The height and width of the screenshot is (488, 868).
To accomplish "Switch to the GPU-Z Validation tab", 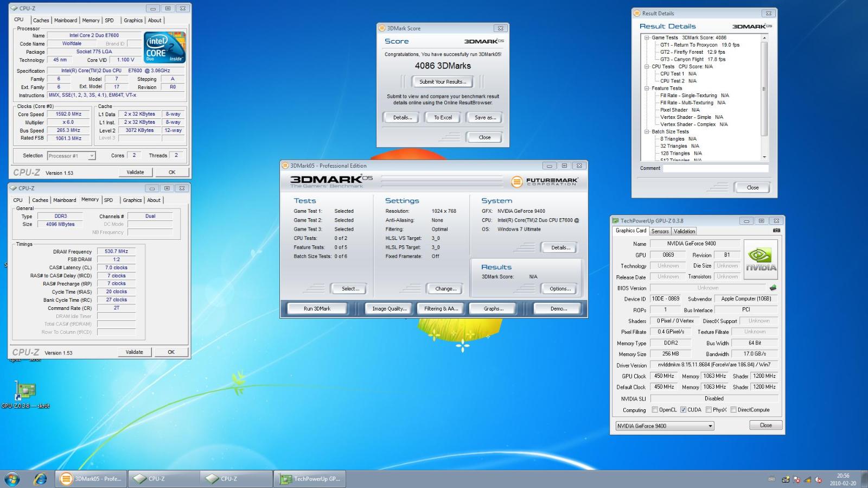I will (685, 231).
